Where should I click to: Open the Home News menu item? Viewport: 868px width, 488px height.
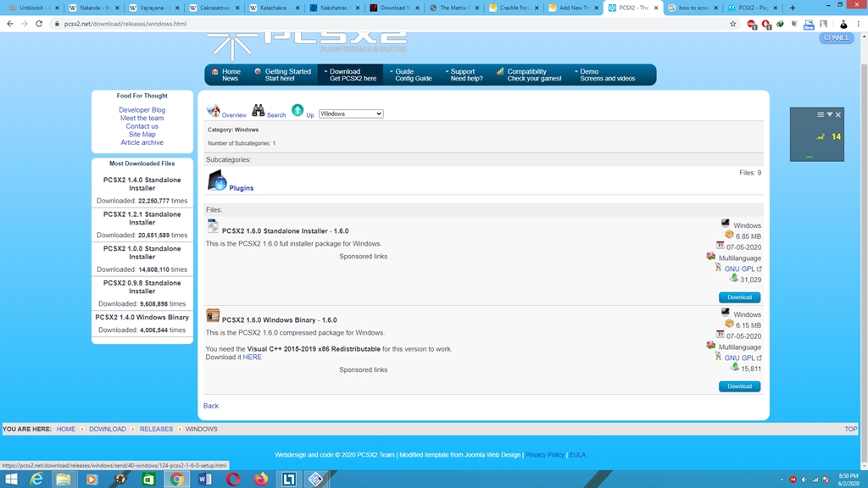(226, 75)
